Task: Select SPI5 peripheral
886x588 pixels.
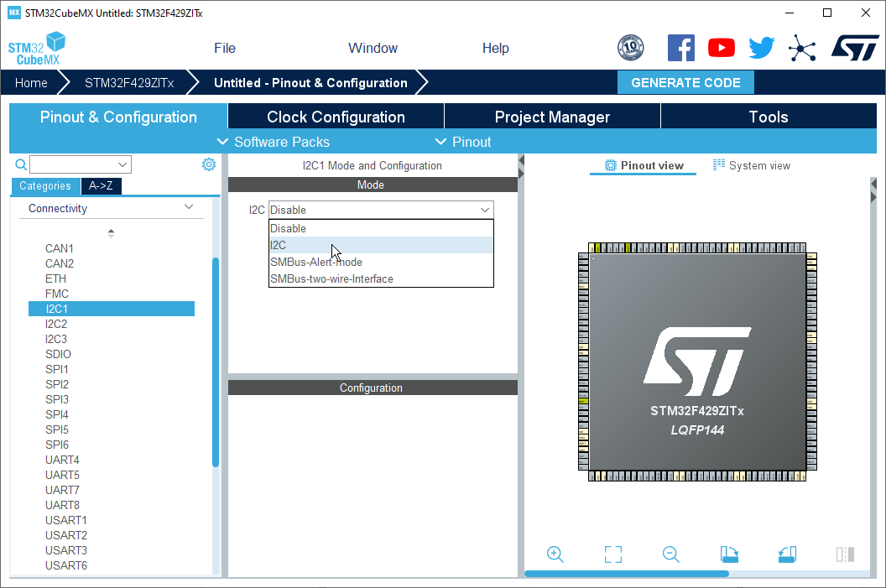Action: [56, 429]
